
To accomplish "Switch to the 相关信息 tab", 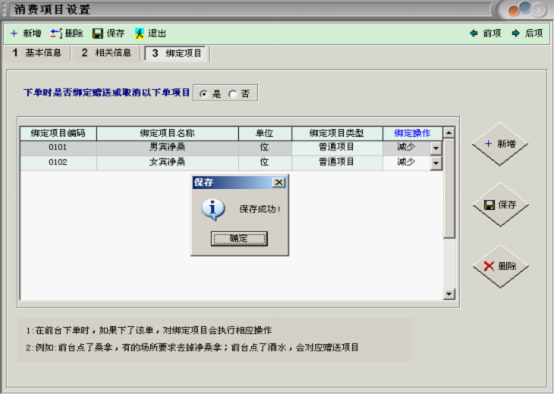I will coord(106,53).
